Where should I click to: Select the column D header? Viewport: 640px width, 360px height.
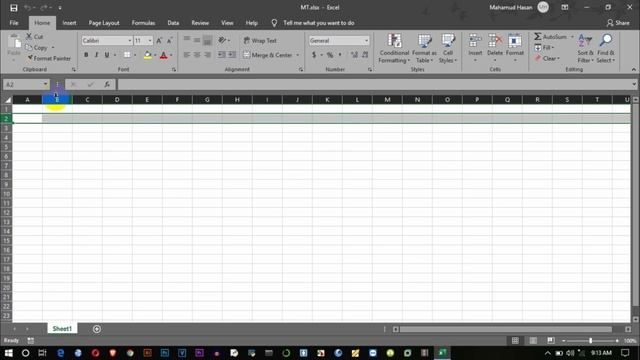point(117,100)
